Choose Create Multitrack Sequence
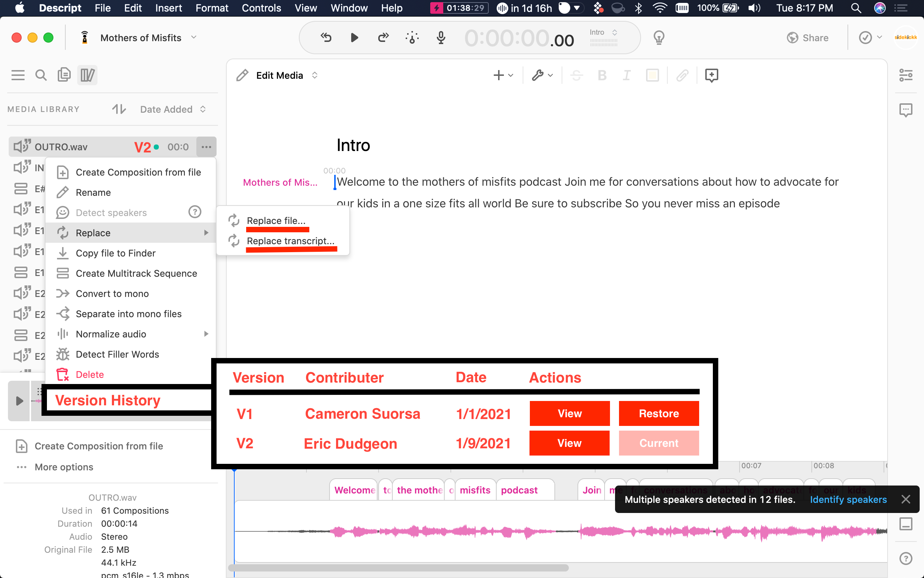This screenshot has height=578, width=924. 131,273
